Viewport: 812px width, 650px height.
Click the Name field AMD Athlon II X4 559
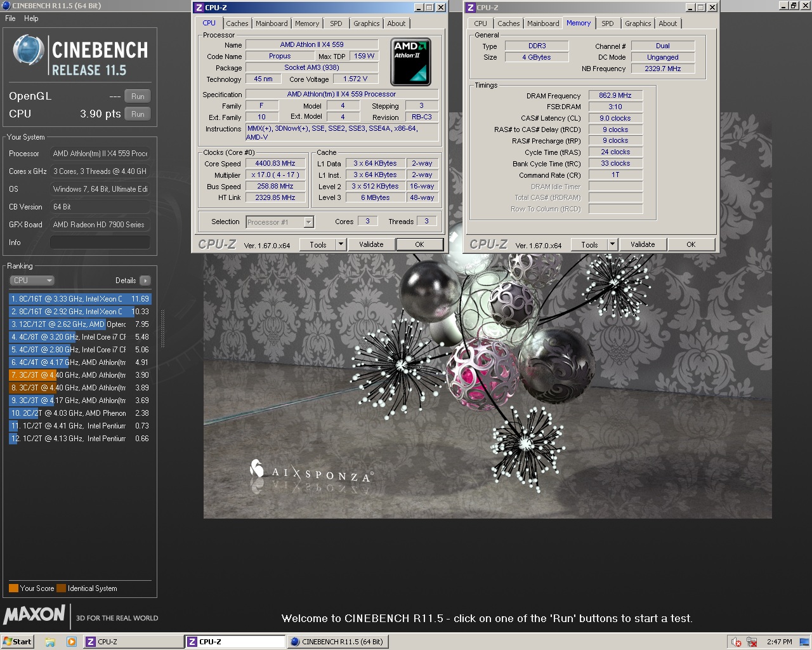tap(311, 45)
